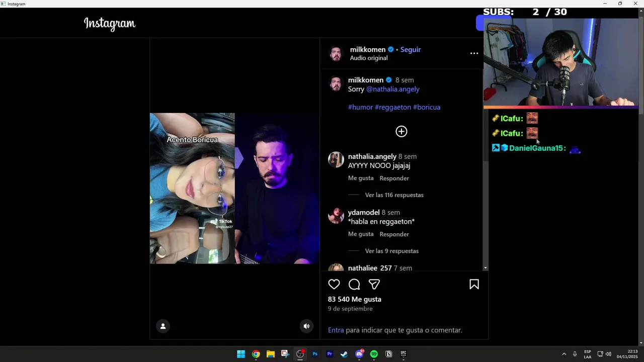Click ICafu's first chat message
This screenshot has height=362, width=644.
click(515, 119)
